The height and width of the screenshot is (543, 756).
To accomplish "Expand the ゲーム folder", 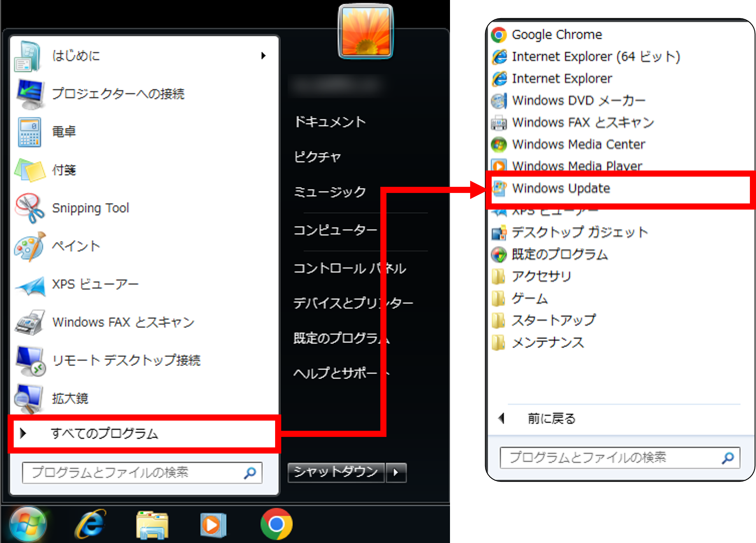I will pyautogui.click(x=520, y=299).
